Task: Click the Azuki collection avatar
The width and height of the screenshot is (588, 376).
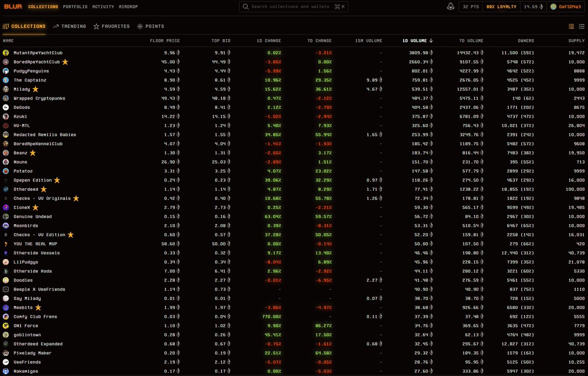Action: coord(6,117)
